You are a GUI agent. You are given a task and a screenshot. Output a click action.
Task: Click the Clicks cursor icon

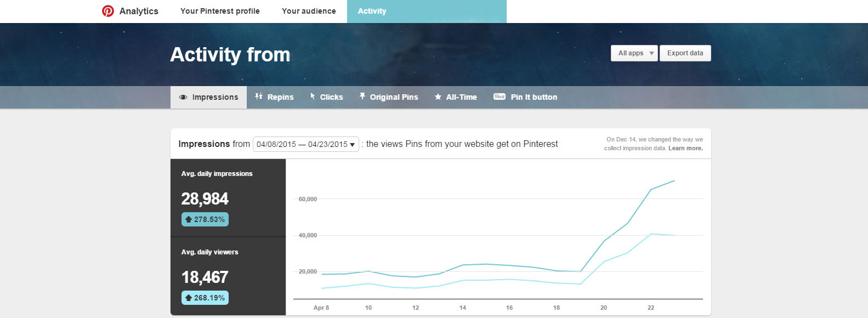[x=313, y=96]
